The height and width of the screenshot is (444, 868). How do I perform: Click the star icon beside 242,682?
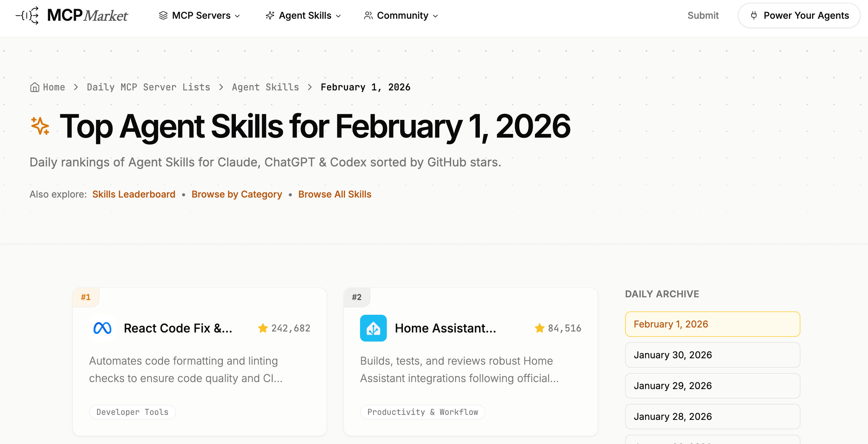click(263, 328)
